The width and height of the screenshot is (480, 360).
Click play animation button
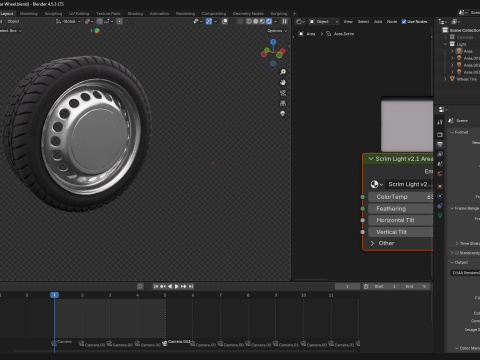(x=177, y=286)
